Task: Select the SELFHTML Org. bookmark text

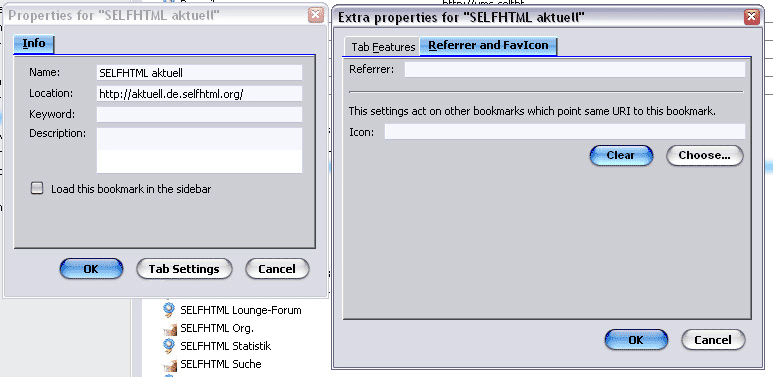Action: [x=217, y=328]
